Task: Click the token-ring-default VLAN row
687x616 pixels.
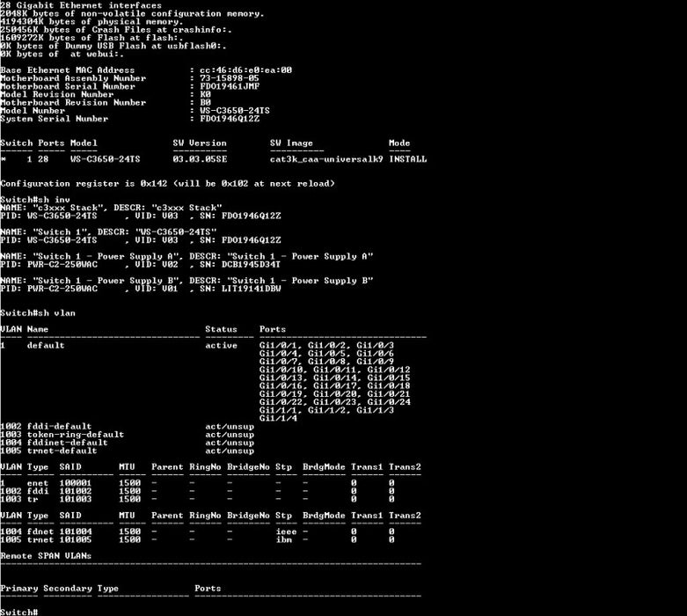Action: [x=127, y=435]
